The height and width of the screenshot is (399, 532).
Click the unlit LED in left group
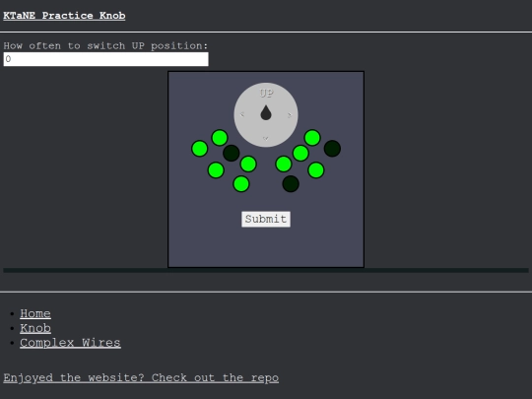tap(232, 153)
